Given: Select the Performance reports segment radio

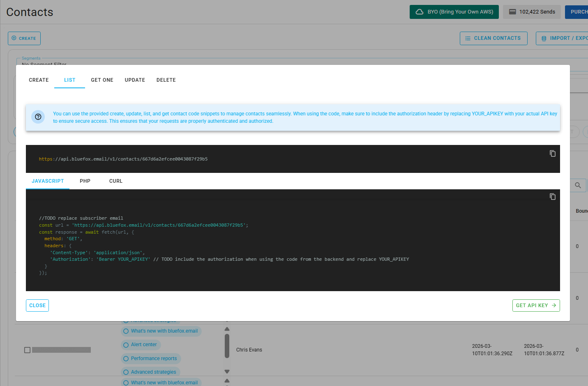Looking at the screenshot, I should [x=126, y=358].
